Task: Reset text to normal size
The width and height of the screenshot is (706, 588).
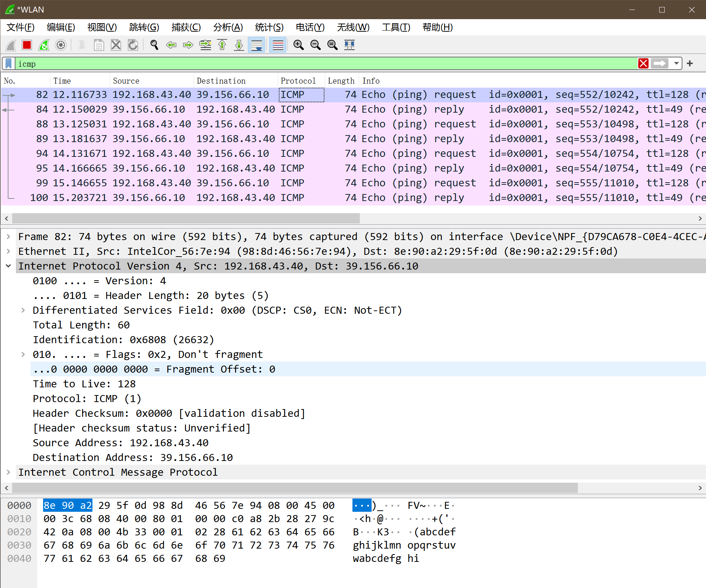Action: tap(333, 45)
